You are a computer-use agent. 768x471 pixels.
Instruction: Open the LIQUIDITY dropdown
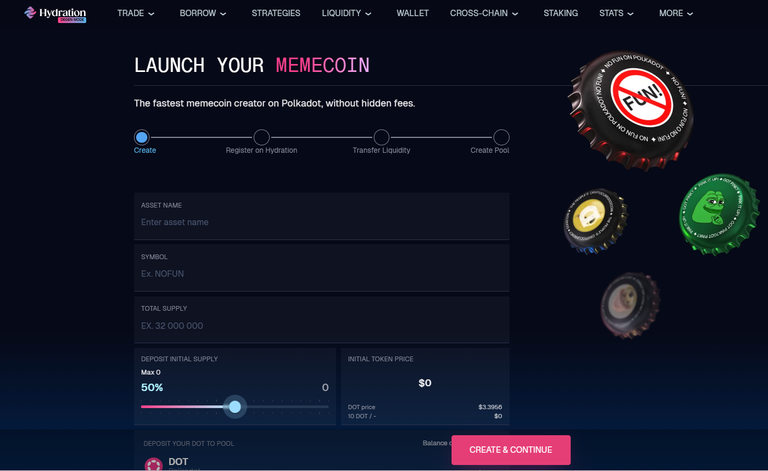point(346,13)
